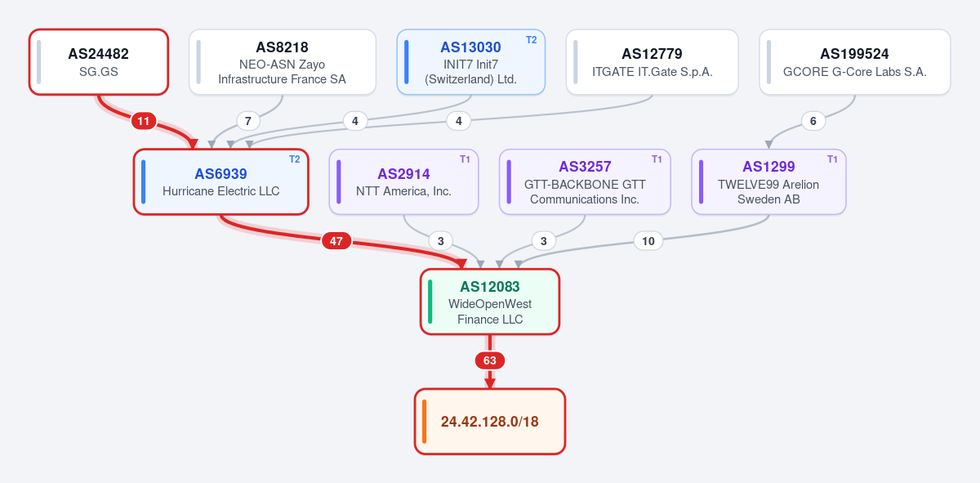Select the 24.42.128.0/18 prefix box
This screenshot has width=980, height=483.
(x=490, y=422)
